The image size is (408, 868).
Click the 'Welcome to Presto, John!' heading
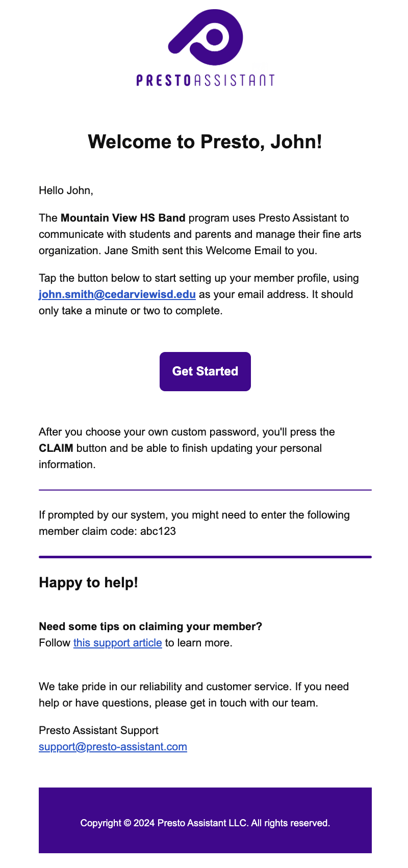205,142
